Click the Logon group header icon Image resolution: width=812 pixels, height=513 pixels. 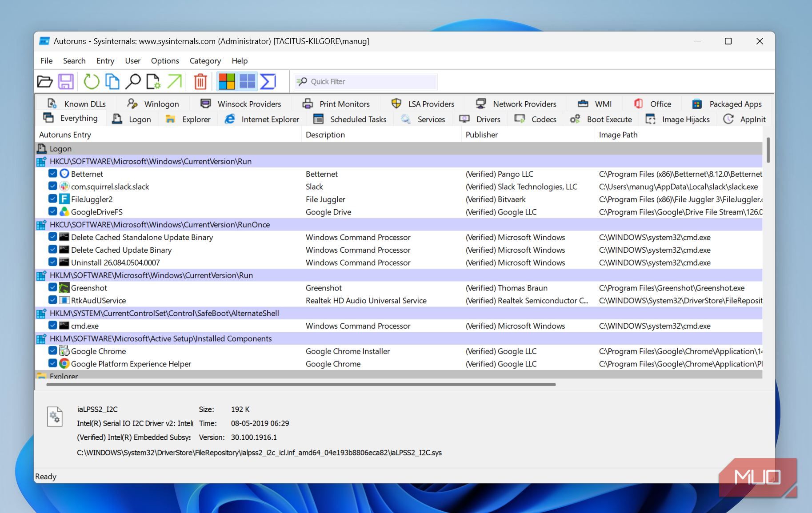42,148
